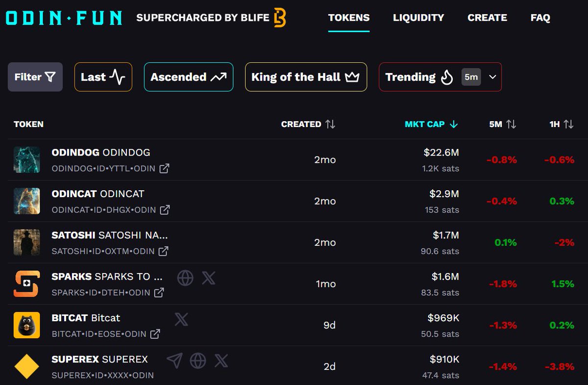The width and height of the screenshot is (588, 385).
Task: Select the SPARKS token logo
Action: [x=26, y=284]
